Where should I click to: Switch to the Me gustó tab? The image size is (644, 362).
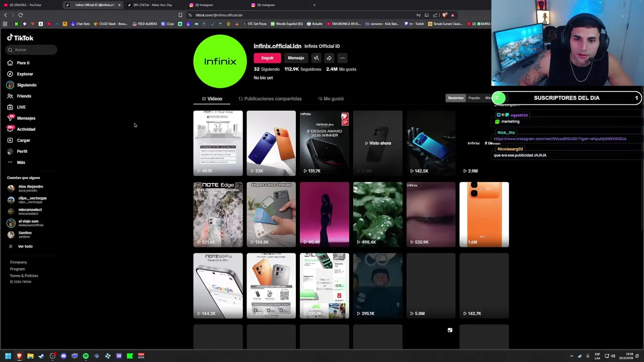point(331,99)
